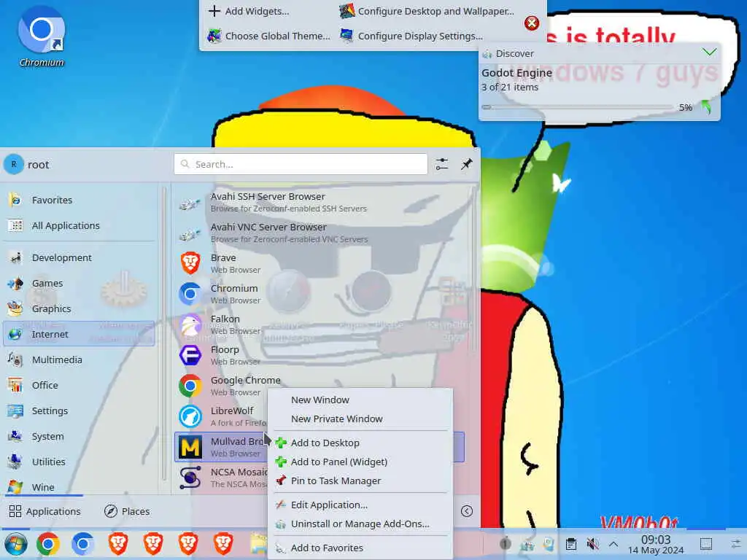Open the clipboard tray icon
The image size is (747, 560).
(570, 544)
